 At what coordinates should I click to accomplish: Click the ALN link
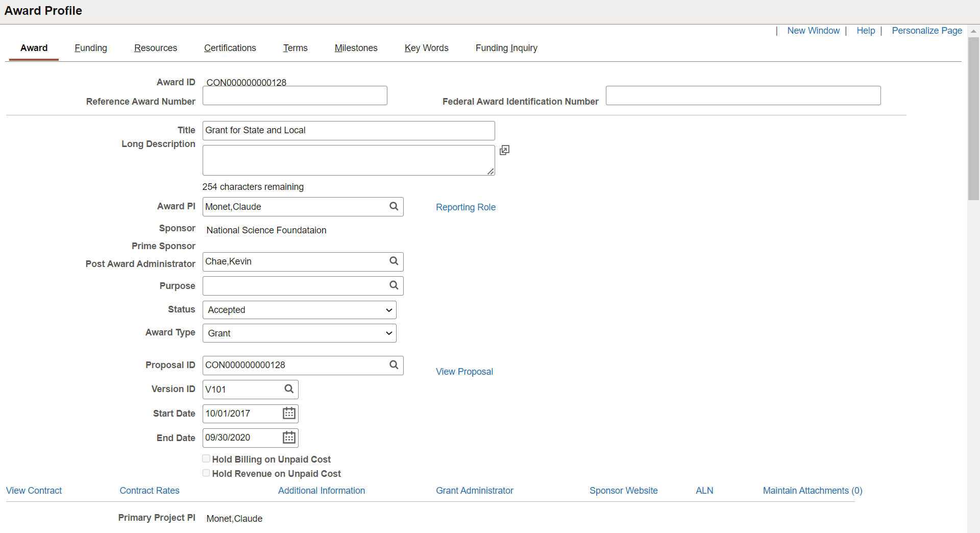coord(704,491)
